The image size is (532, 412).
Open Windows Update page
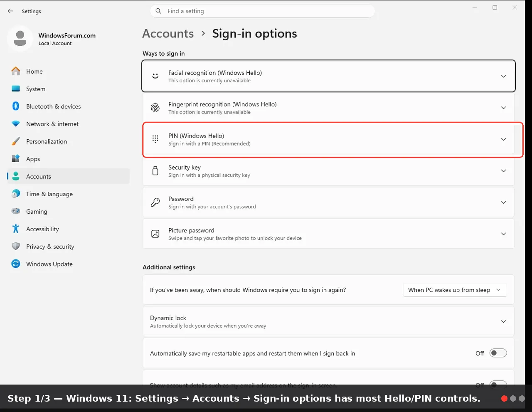[69, 264]
